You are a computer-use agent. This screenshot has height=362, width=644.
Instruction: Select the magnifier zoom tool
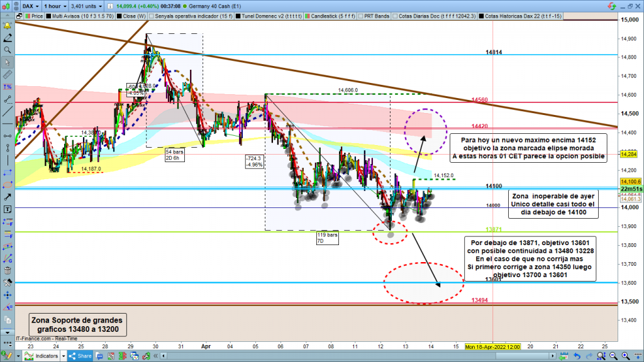tap(7, 50)
